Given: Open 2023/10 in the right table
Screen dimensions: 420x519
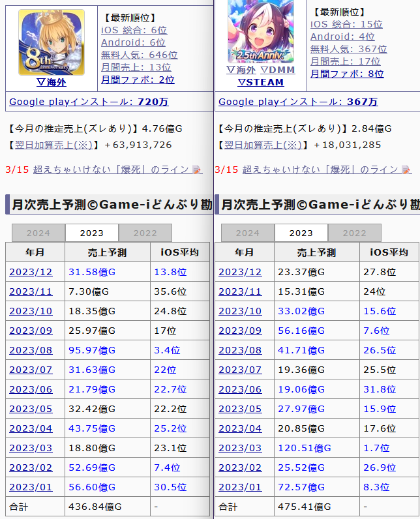Looking at the screenshot, I should pos(240,311).
